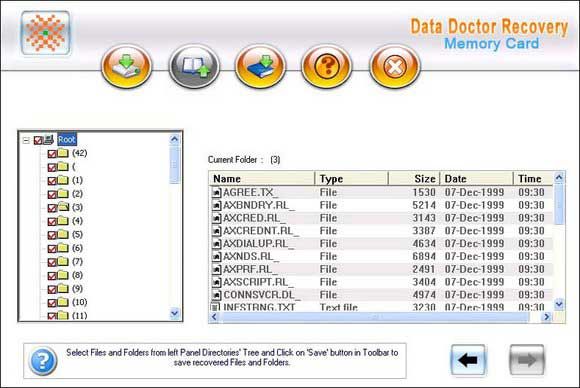
Task: Toggle the Root checkbox
Action: point(38,140)
